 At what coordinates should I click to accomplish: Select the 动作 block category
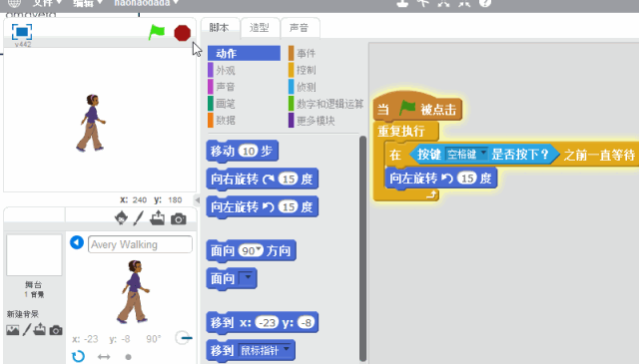(244, 53)
